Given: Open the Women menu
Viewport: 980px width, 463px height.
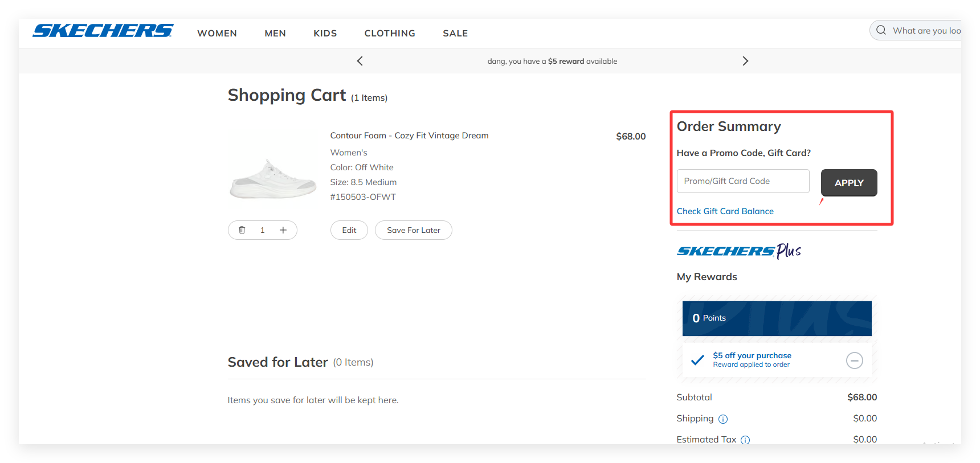Looking at the screenshot, I should click(217, 34).
